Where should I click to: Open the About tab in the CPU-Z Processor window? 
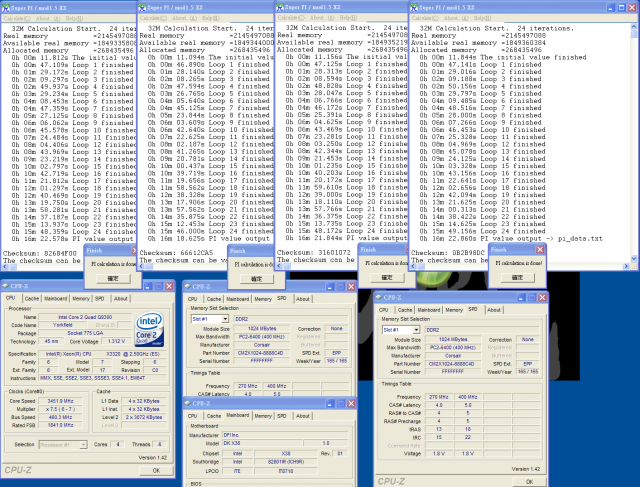(x=120, y=298)
